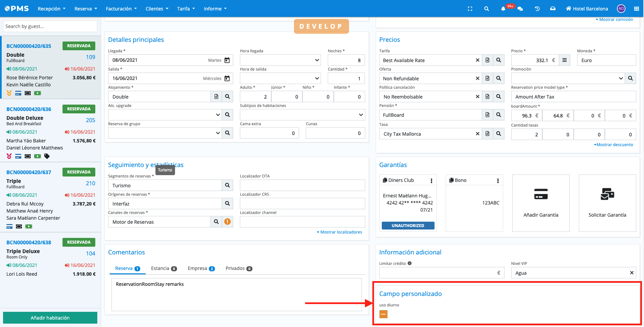
Task: Click the Search by guest input field
Action: pyautogui.click(x=50, y=26)
